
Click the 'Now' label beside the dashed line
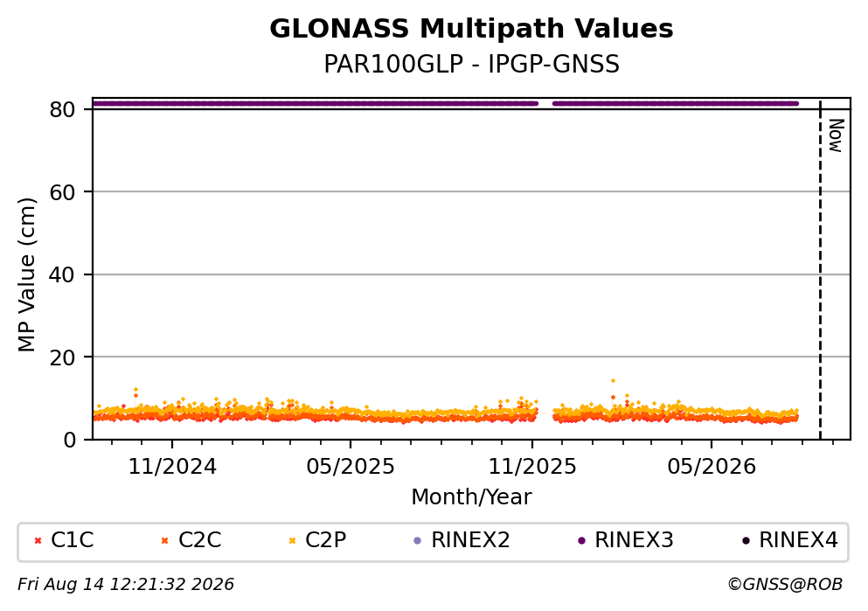coord(836,135)
